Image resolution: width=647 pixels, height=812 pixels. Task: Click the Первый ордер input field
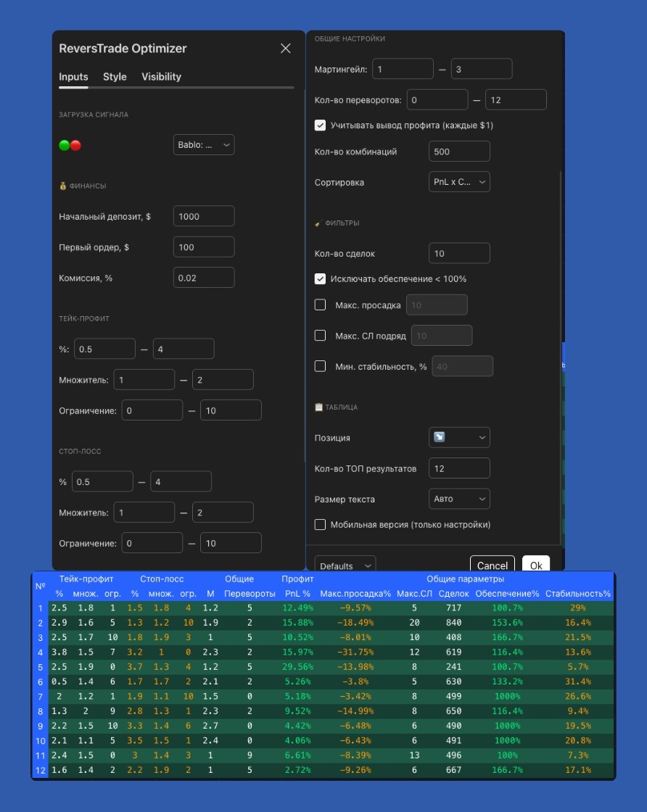(x=204, y=247)
